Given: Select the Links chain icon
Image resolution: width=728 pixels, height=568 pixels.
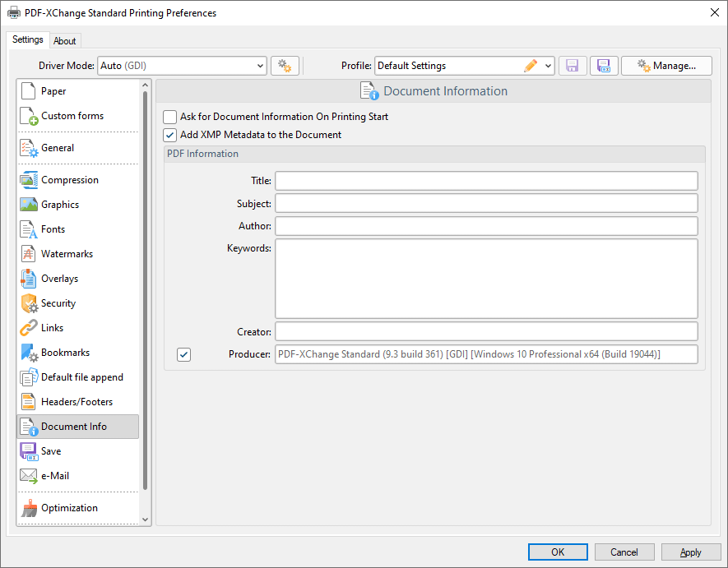Looking at the screenshot, I should 28,328.
